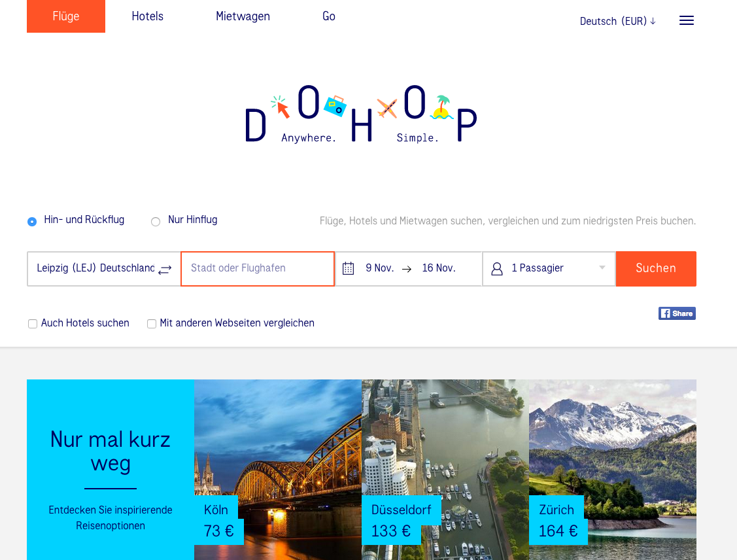737x560 pixels.
Task: Check Mit anderen Webseiten vergleichen
Action: [x=151, y=323]
